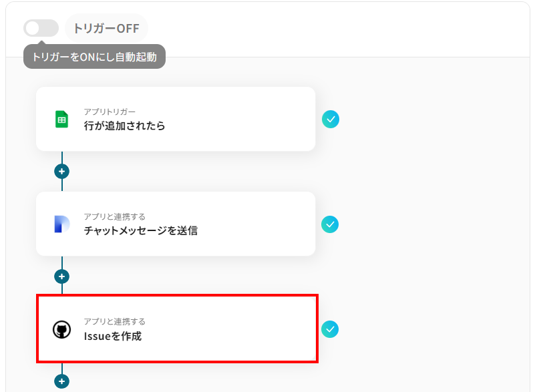Click the checkmark beside Issueを作成

point(331,329)
